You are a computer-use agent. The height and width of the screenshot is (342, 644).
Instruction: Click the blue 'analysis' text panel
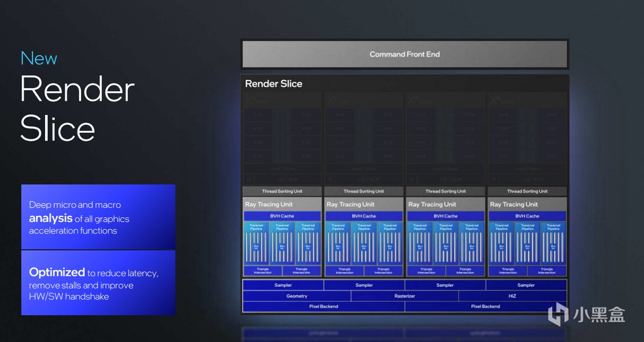[98, 217]
